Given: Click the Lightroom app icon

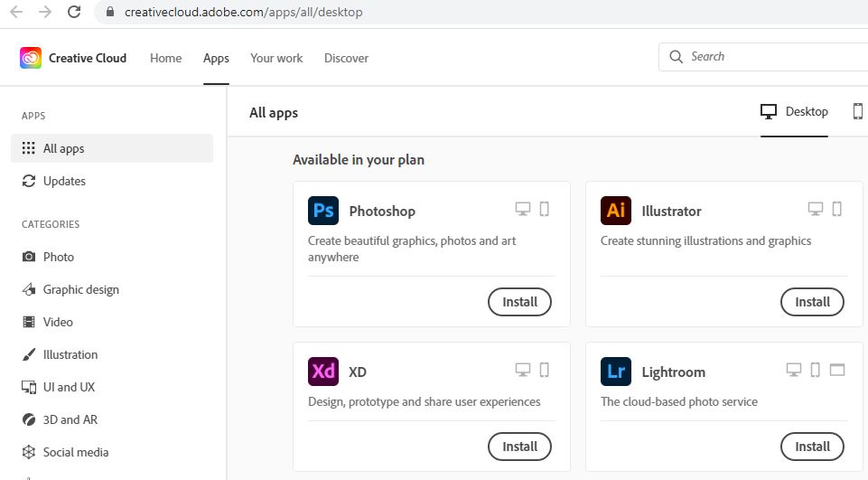Looking at the screenshot, I should pos(616,372).
